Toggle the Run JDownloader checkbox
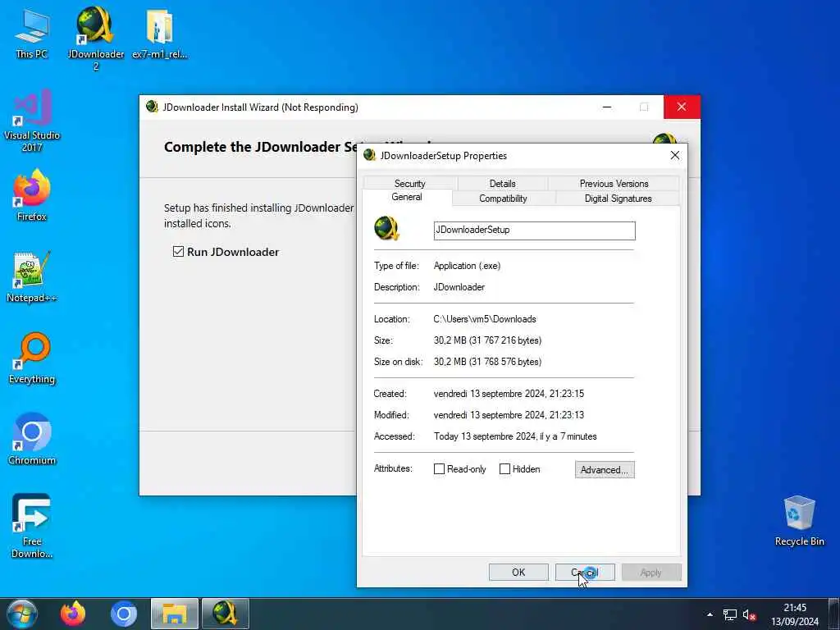This screenshot has height=630, width=840. (x=178, y=252)
